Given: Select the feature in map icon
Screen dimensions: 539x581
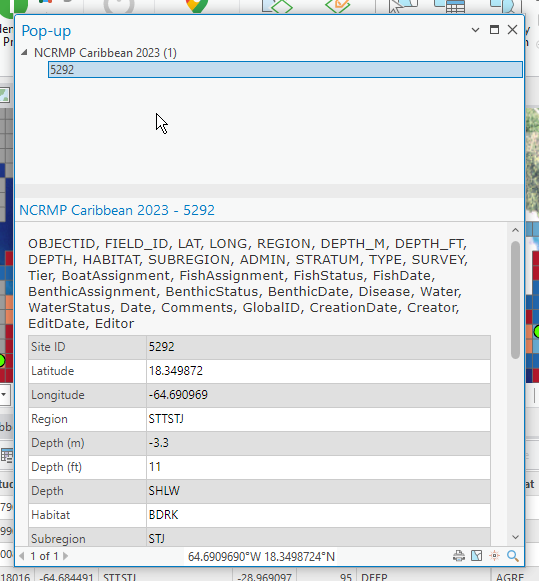Looking at the screenshot, I should coord(477,556).
